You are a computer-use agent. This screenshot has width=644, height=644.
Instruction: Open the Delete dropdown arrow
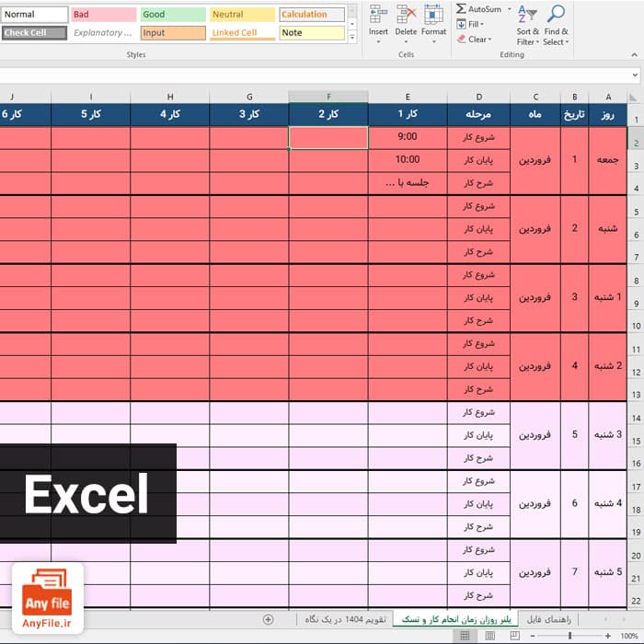click(x=406, y=42)
